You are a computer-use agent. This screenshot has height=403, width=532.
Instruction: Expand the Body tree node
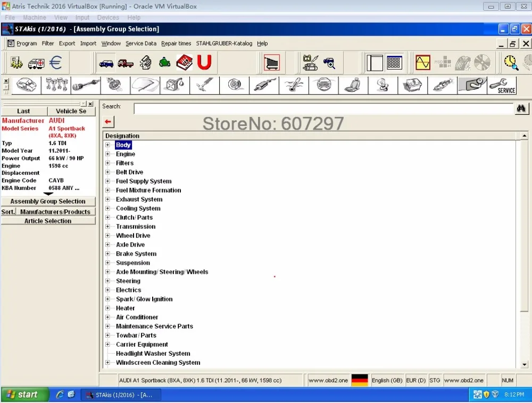pyautogui.click(x=107, y=145)
